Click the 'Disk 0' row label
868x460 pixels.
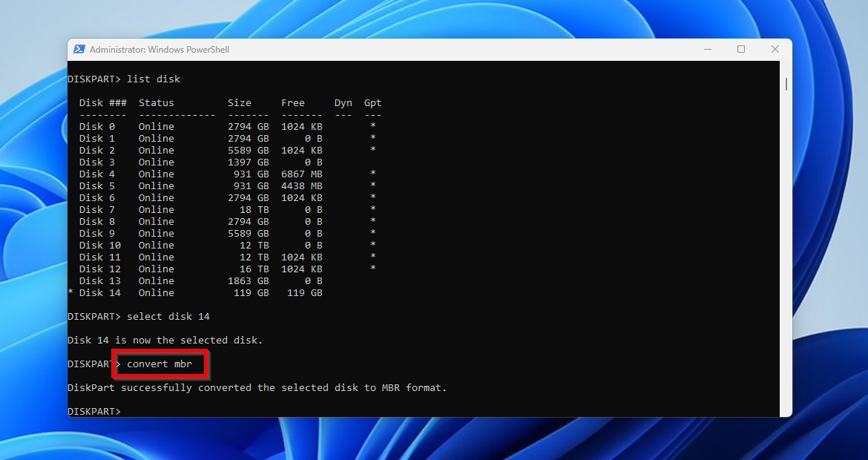(97, 127)
